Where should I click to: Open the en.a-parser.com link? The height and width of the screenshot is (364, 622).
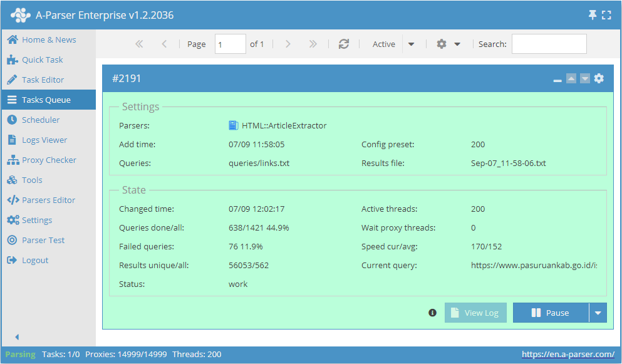click(x=568, y=355)
